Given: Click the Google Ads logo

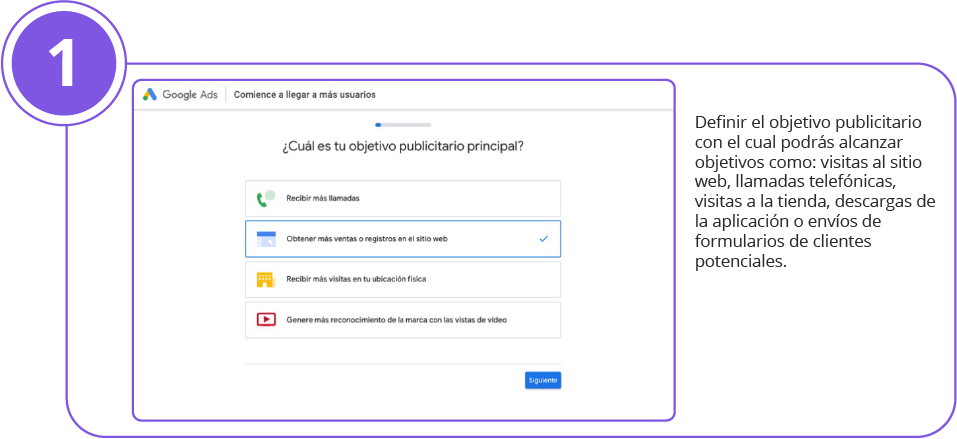Looking at the screenshot, I should click(150, 95).
